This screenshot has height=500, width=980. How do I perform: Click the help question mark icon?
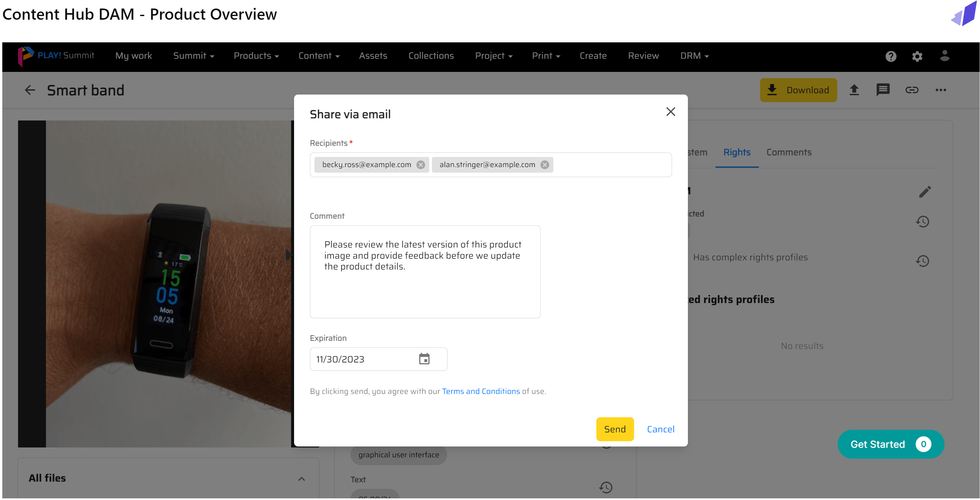point(891,56)
